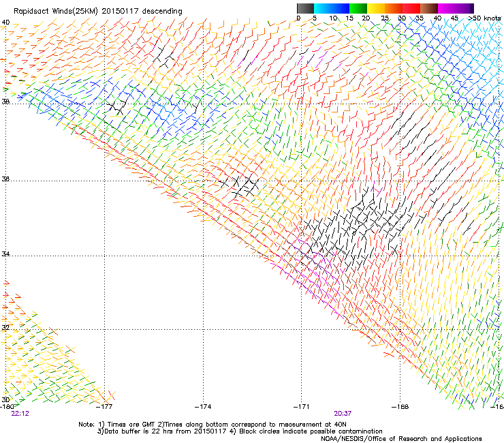Pick the green 15-20 knots legend color
This screenshot has width=504, height=443.
click(358, 8)
